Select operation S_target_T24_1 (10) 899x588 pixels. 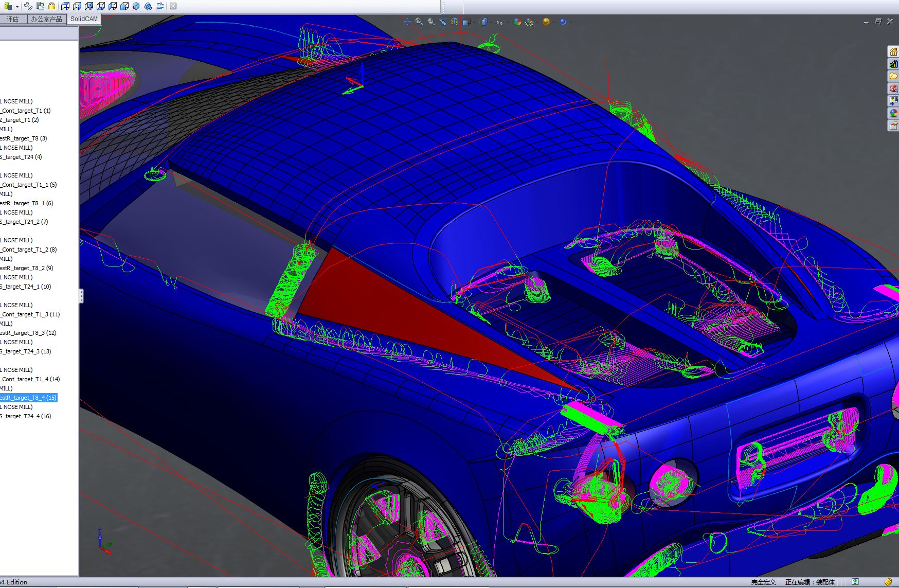pos(26,287)
